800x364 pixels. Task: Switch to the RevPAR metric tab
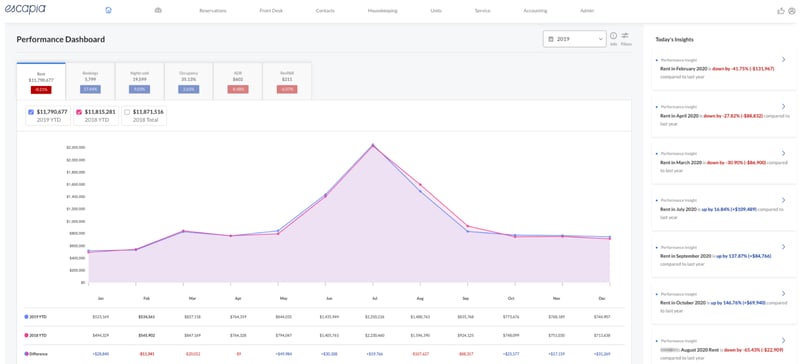tap(287, 81)
